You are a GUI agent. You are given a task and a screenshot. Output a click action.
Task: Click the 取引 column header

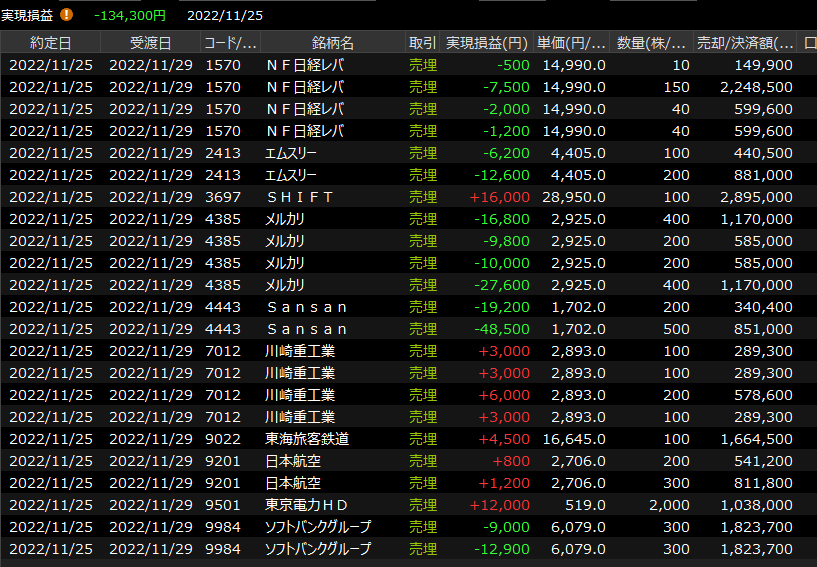tap(422, 43)
